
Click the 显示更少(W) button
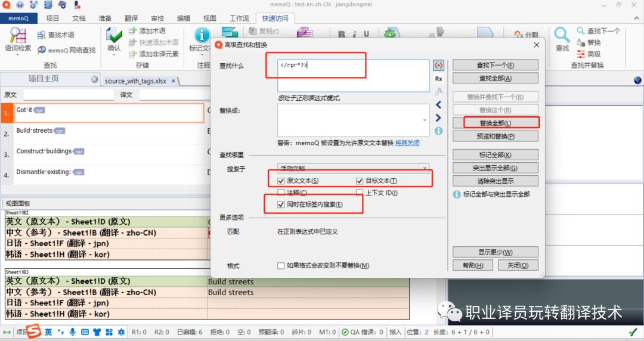click(x=496, y=252)
